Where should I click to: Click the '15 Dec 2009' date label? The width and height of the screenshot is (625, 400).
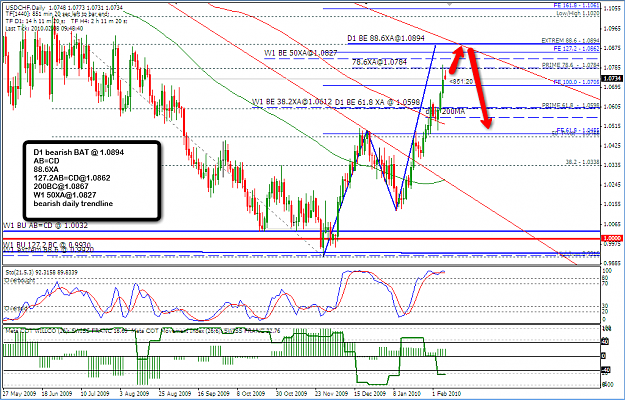370,393
